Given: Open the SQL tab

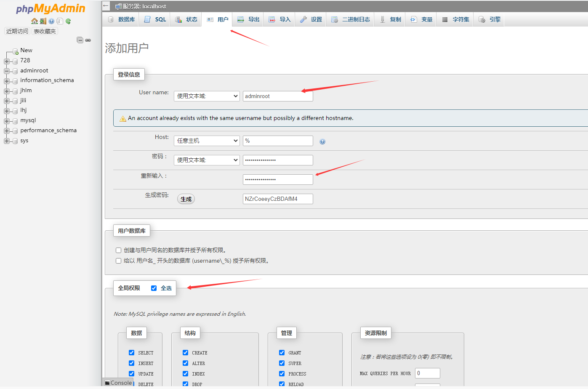Looking at the screenshot, I should pos(155,19).
